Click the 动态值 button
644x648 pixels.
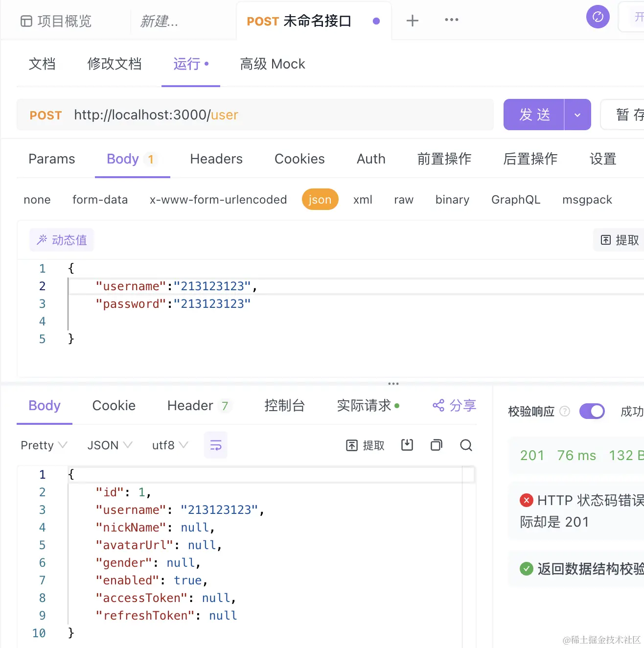pyautogui.click(x=62, y=240)
